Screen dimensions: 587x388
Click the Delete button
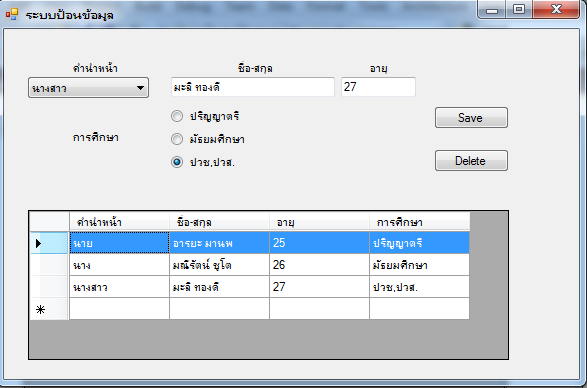tap(471, 161)
